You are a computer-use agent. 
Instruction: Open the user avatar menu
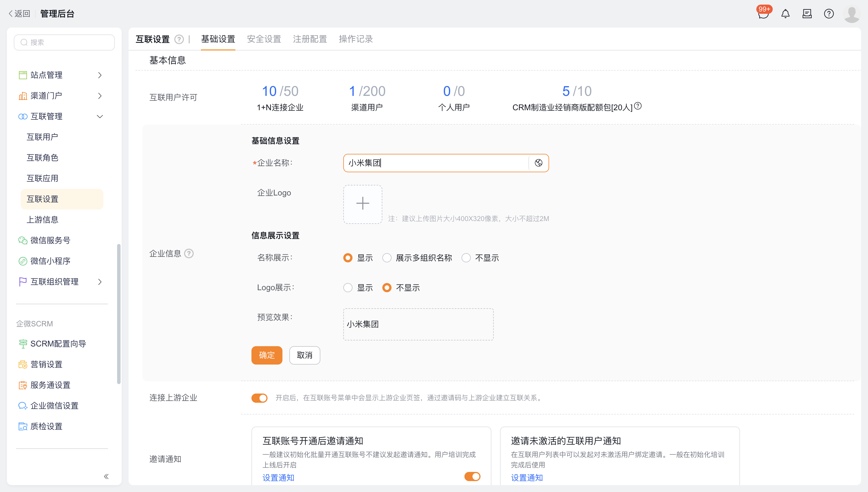point(851,14)
